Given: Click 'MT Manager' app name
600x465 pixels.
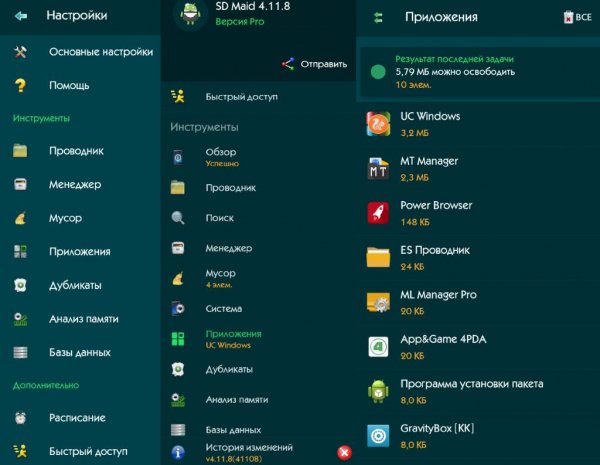Looking at the screenshot, I should coord(429,161).
